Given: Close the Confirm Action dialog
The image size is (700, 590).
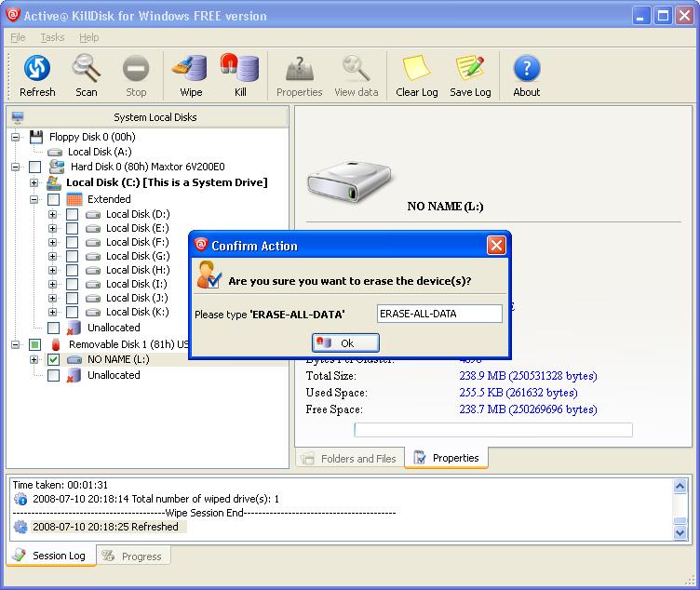Looking at the screenshot, I should [496, 246].
